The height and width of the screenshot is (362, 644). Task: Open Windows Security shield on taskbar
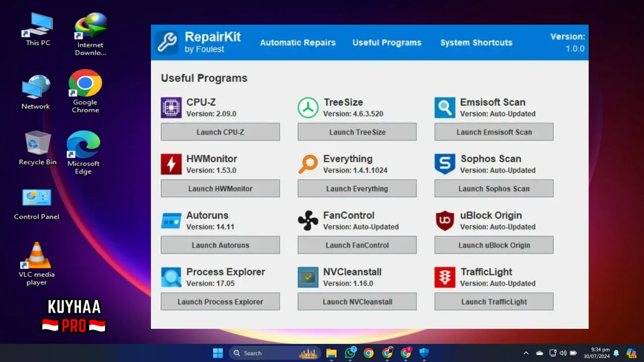pos(424,353)
